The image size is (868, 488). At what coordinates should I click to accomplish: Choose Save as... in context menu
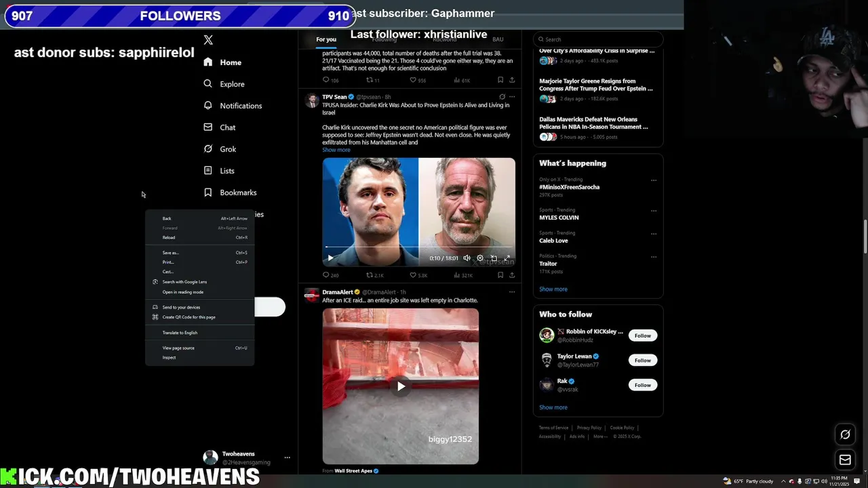(x=199, y=253)
